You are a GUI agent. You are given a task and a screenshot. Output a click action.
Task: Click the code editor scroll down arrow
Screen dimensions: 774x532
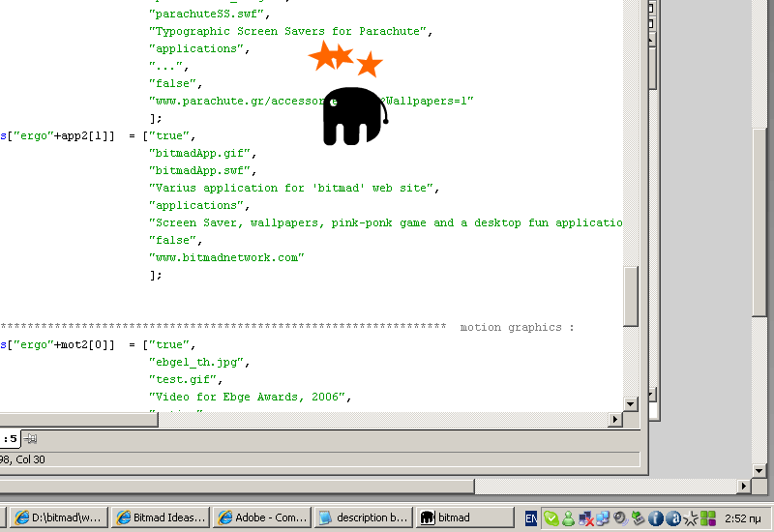(x=630, y=403)
